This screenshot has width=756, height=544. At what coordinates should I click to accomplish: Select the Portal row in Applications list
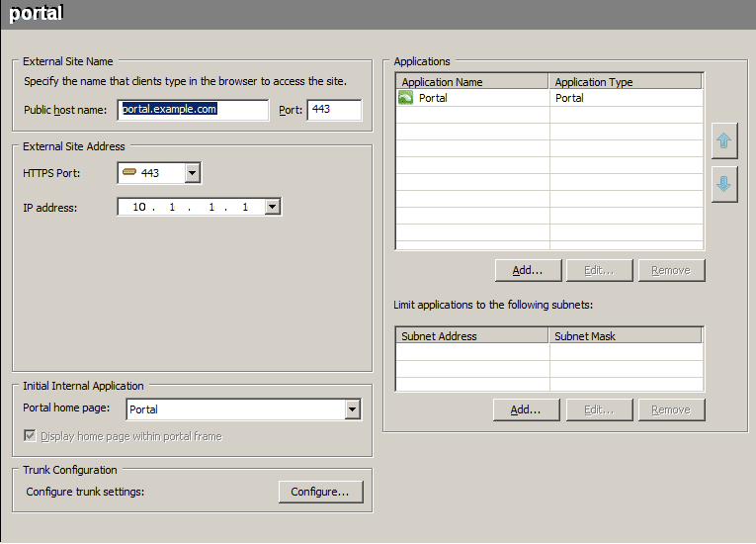click(549, 98)
